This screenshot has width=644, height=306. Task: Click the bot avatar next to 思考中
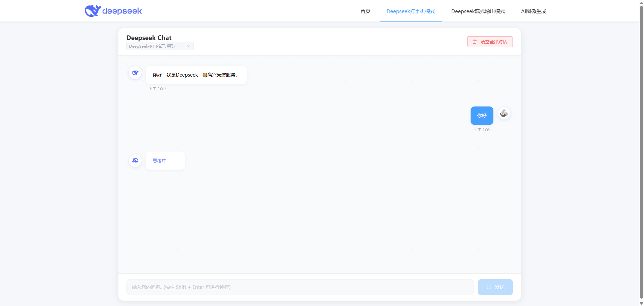coord(135,160)
